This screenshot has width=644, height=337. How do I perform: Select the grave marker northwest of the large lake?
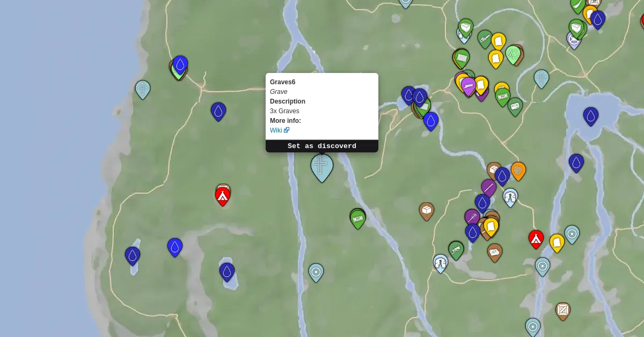pyautogui.click(x=541, y=79)
